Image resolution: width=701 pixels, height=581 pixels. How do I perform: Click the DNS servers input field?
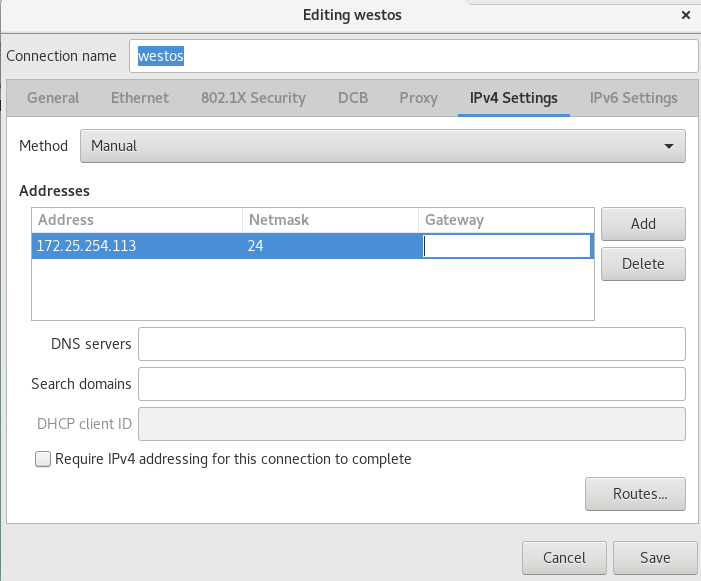(x=411, y=344)
